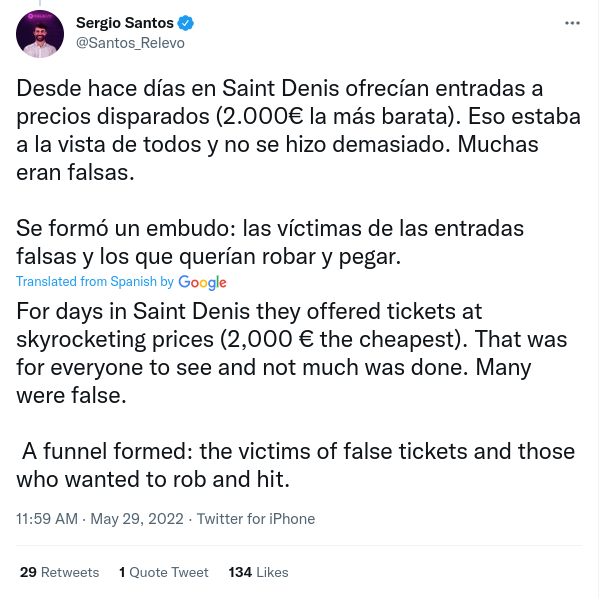This screenshot has width=600, height=598.
Task: View the 29 Retweets list
Action: [x=60, y=572]
